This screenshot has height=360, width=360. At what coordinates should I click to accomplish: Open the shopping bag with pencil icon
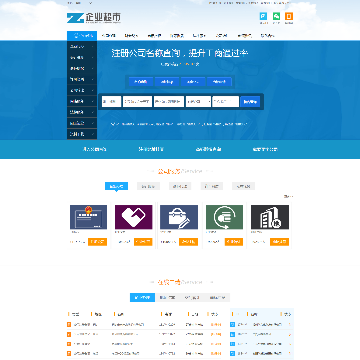pyautogui.click(x=179, y=217)
